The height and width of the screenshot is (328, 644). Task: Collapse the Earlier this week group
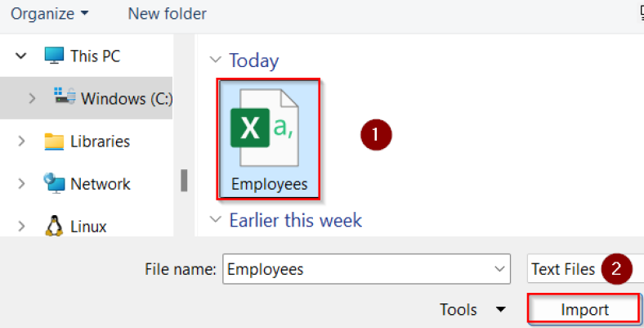[216, 220]
